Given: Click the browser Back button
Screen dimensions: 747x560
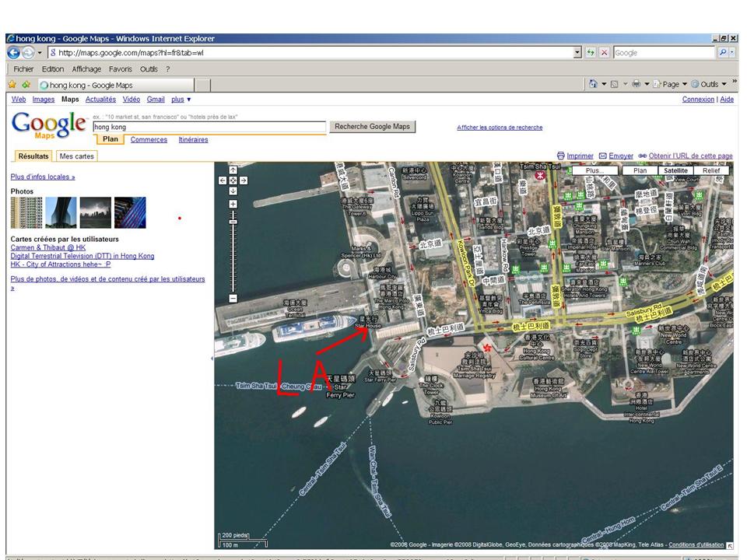Looking at the screenshot, I should (x=13, y=53).
